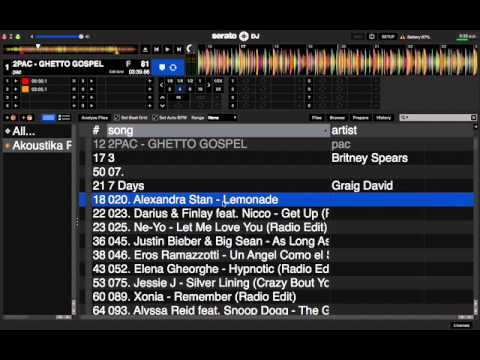Open the BPM Range dropdown

click(x=222, y=118)
